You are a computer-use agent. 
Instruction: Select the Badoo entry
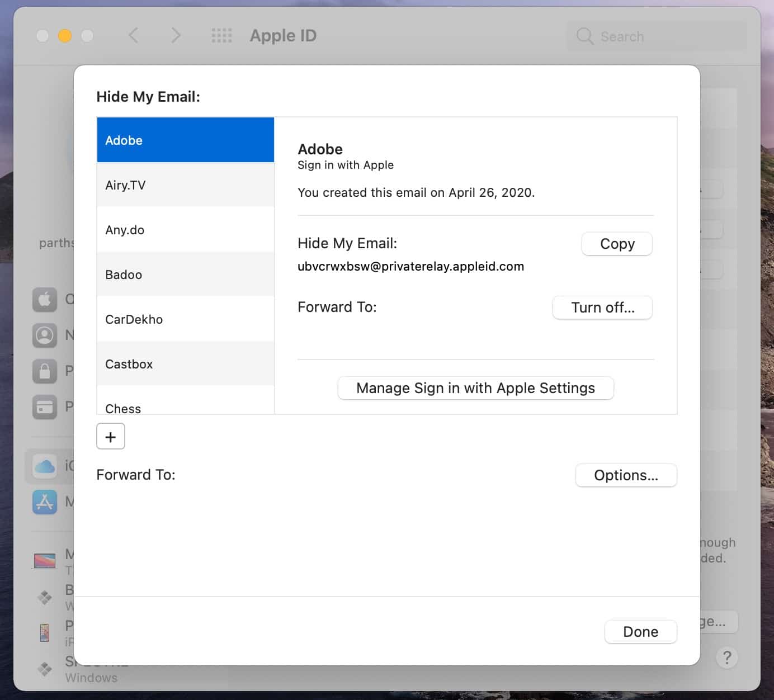pyautogui.click(x=185, y=275)
